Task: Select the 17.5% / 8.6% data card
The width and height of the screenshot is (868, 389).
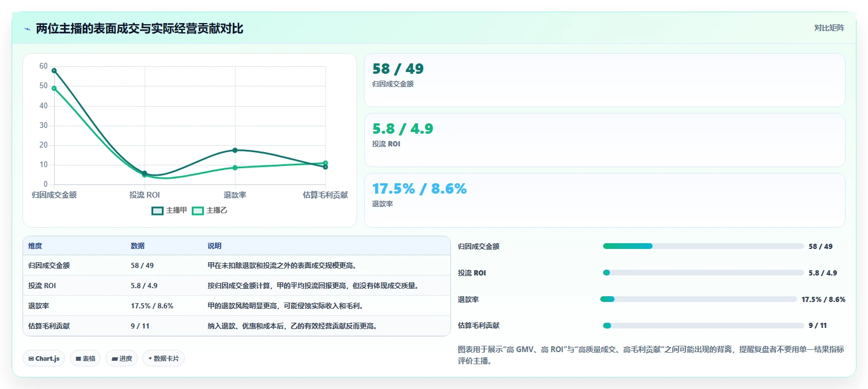Action: (x=605, y=200)
